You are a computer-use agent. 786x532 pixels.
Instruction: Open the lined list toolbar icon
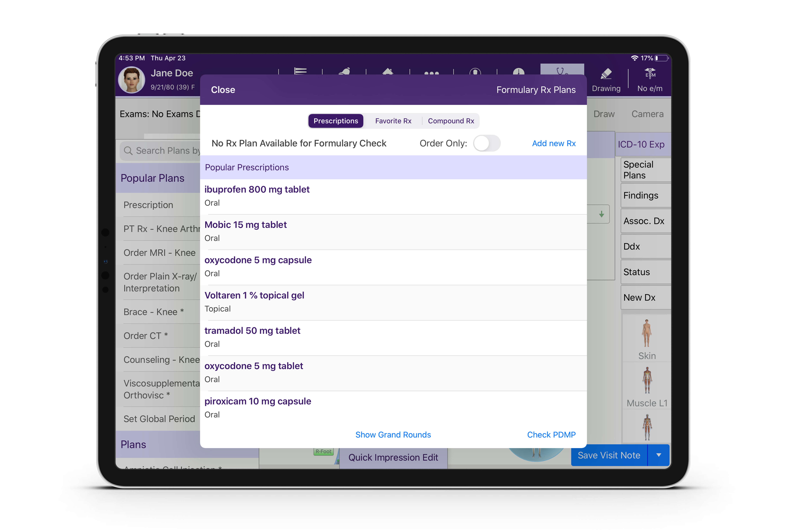coord(300,71)
